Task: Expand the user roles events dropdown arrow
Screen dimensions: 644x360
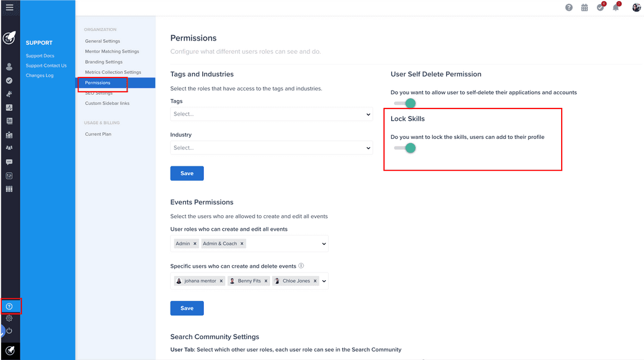Action: pos(324,244)
